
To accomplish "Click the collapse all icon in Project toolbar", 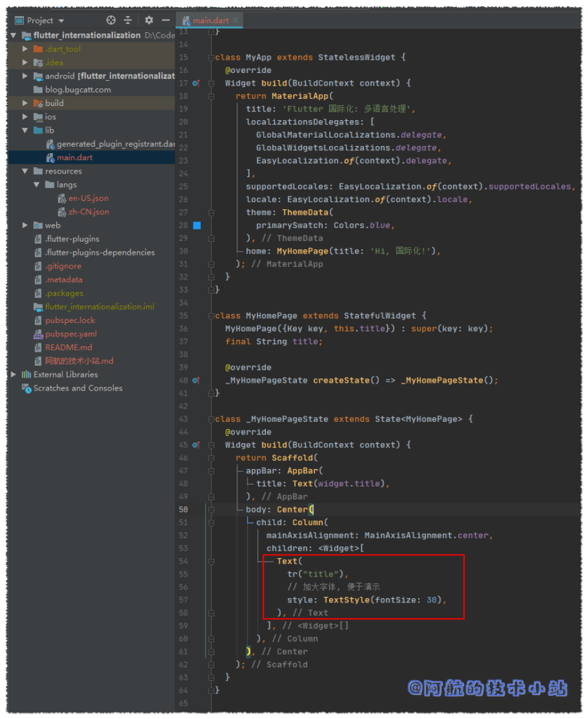I will pyautogui.click(x=128, y=20).
